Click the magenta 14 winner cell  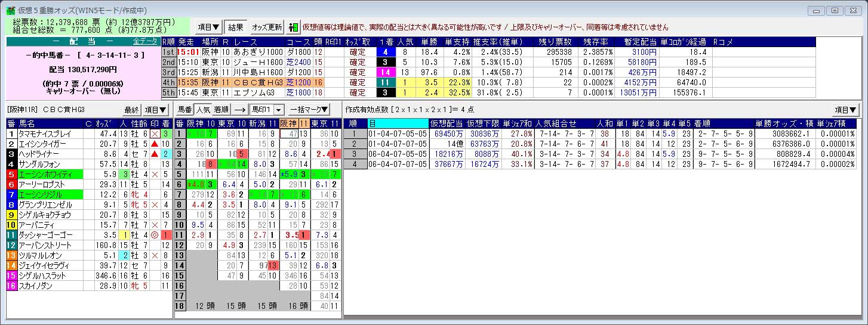click(385, 72)
